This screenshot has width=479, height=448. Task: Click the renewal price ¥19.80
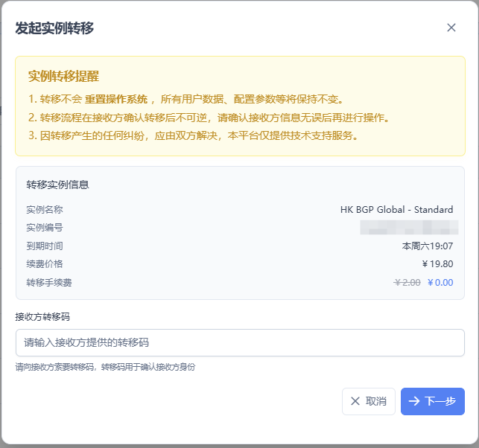tap(437, 263)
